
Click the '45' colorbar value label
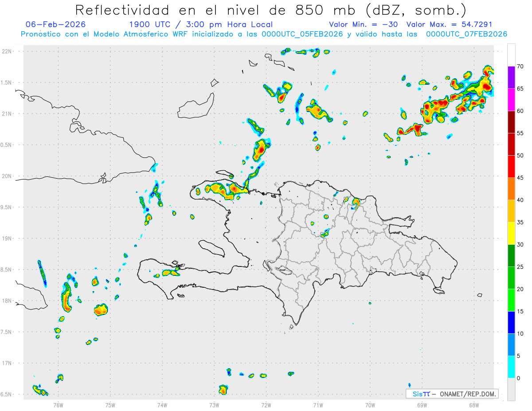[520, 178]
